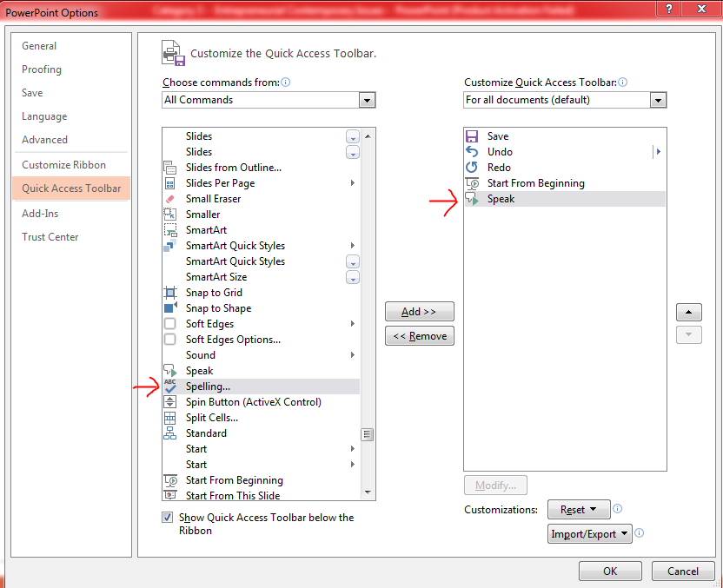The image size is (723, 588).
Task: Select the SmartArt Size command row
Action: (261, 277)
